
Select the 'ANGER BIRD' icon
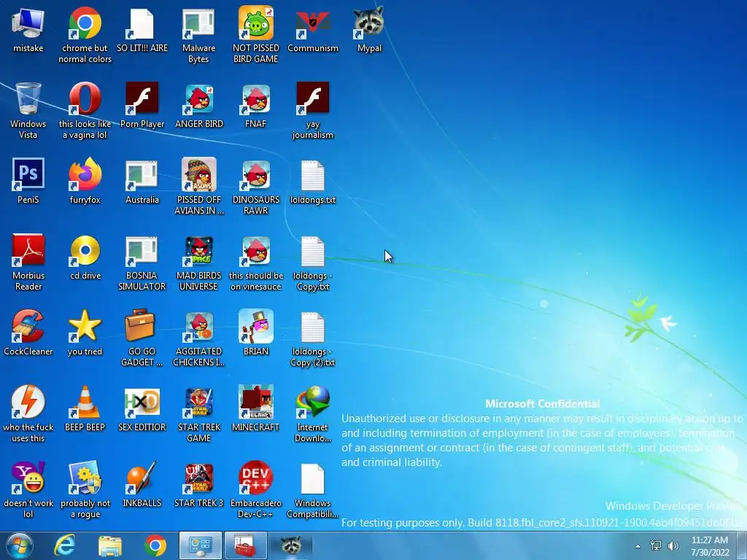[x=198, y=98]
